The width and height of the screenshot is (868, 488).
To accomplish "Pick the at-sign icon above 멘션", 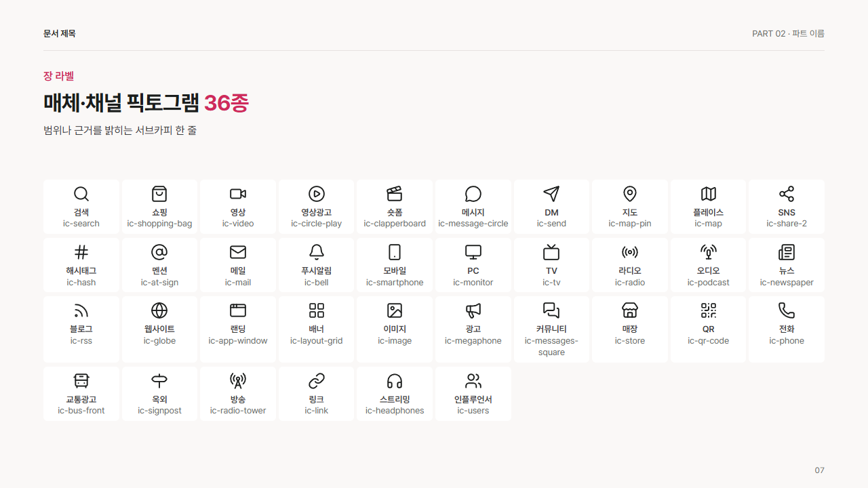I will click(x=159, y=253).
